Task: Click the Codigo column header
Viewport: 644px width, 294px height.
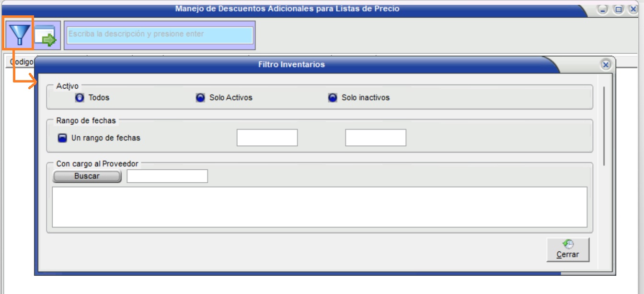Action: (x=21, y=62)
